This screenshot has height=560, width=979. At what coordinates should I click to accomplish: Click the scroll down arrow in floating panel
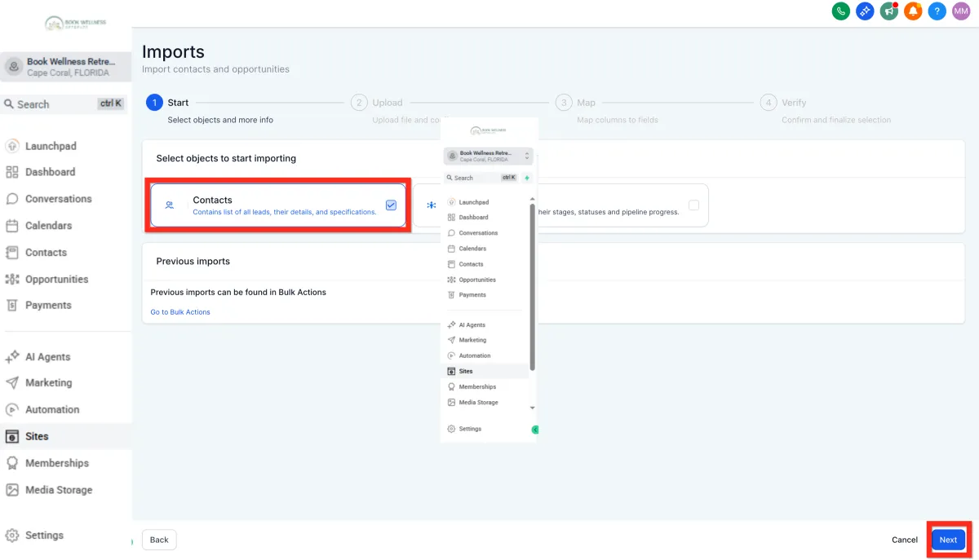(532, 408)
